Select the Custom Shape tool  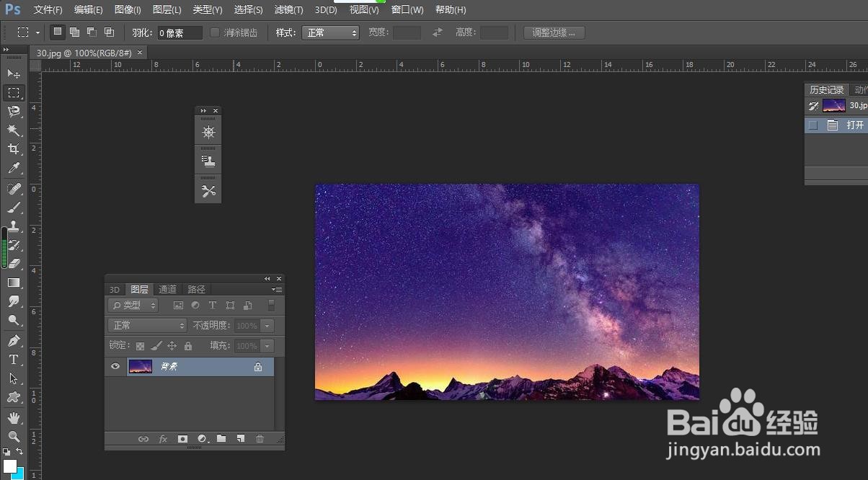click(x=14, y=396)
